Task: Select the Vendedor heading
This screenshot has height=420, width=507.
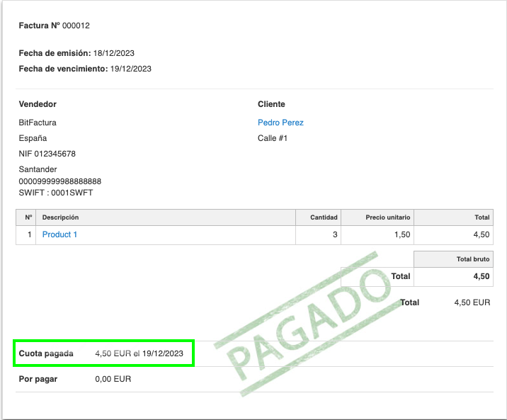Action: (38, 104)
